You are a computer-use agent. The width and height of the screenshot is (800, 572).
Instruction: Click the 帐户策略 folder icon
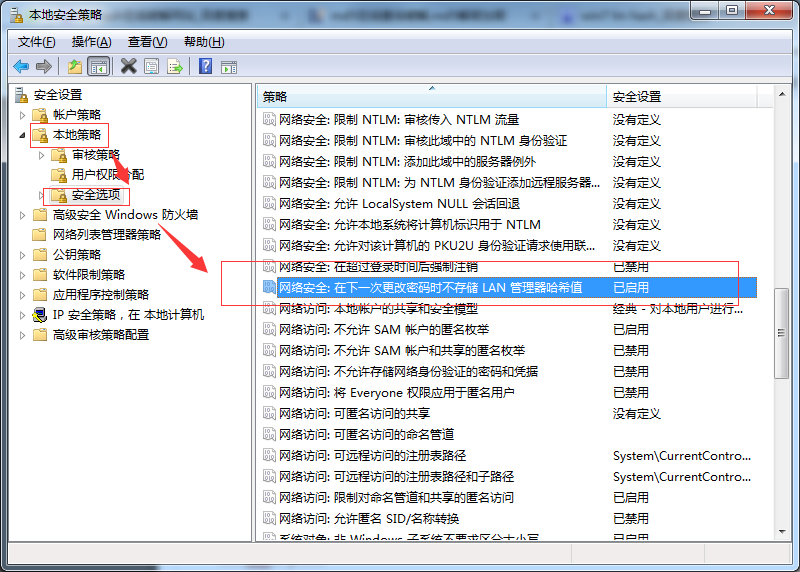point(40,115)
